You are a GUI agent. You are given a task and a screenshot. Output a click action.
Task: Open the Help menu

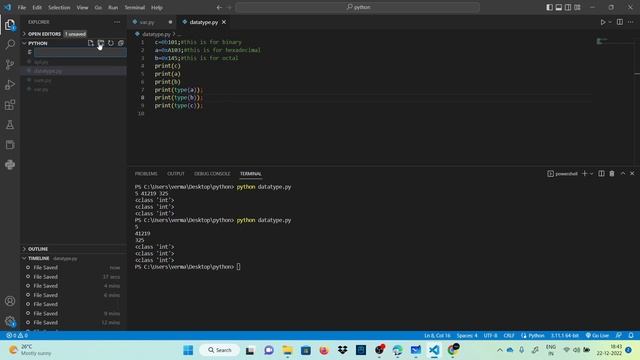[157, 7]
